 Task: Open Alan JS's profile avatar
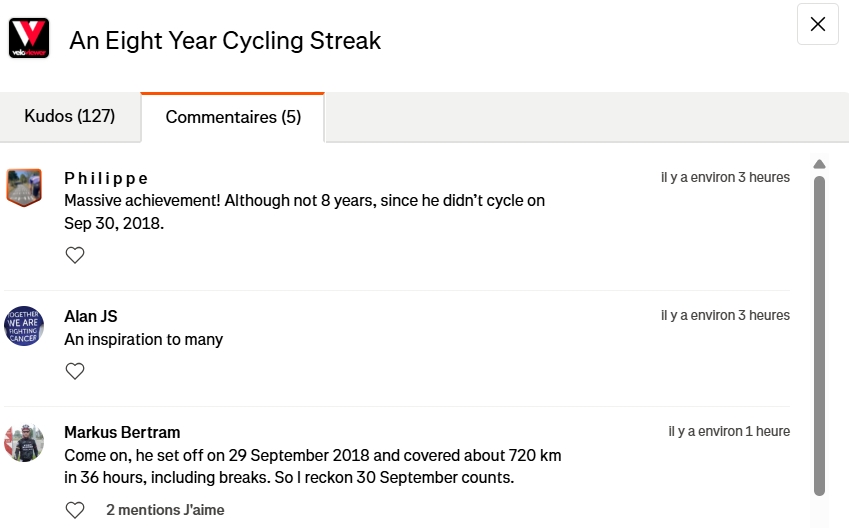24,326
